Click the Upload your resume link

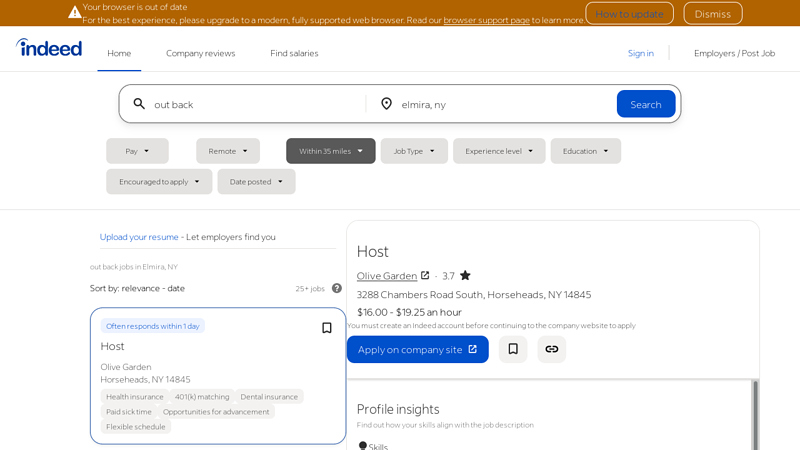[x=139, y=237]
